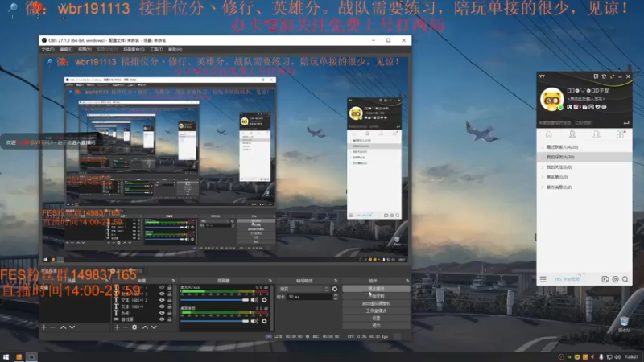Open the YY apps grid icon

[x=620, y=134]
